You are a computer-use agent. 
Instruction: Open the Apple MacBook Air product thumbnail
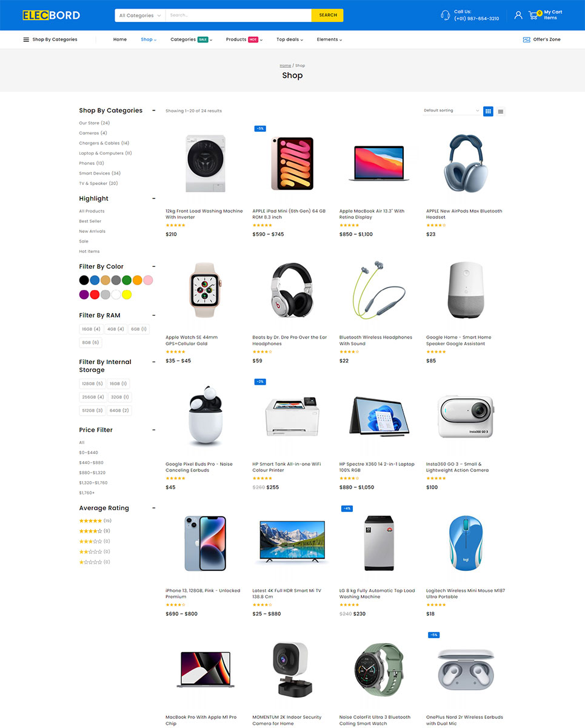tap(379, 164)
